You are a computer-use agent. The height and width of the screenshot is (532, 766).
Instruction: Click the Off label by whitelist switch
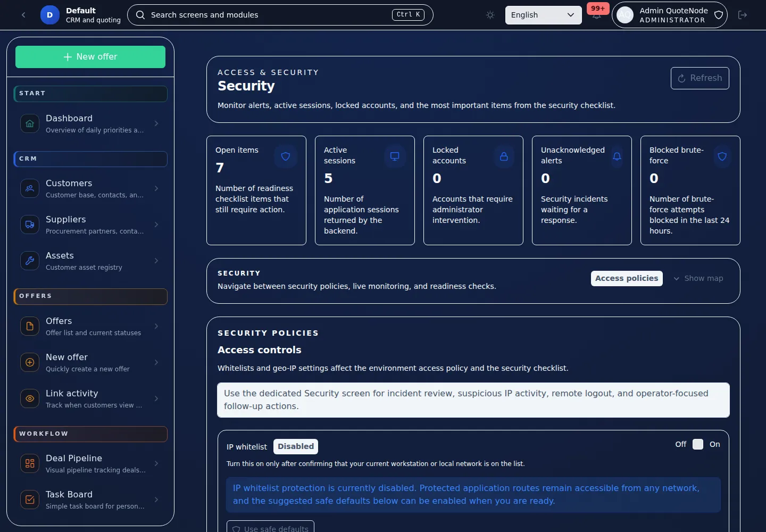coord(681,444)
